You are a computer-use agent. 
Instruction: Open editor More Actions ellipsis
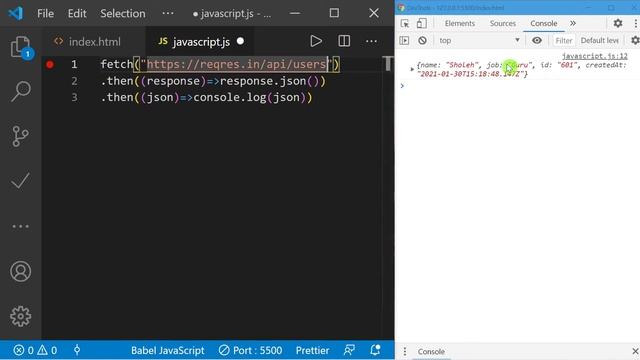tap(371, 41)
